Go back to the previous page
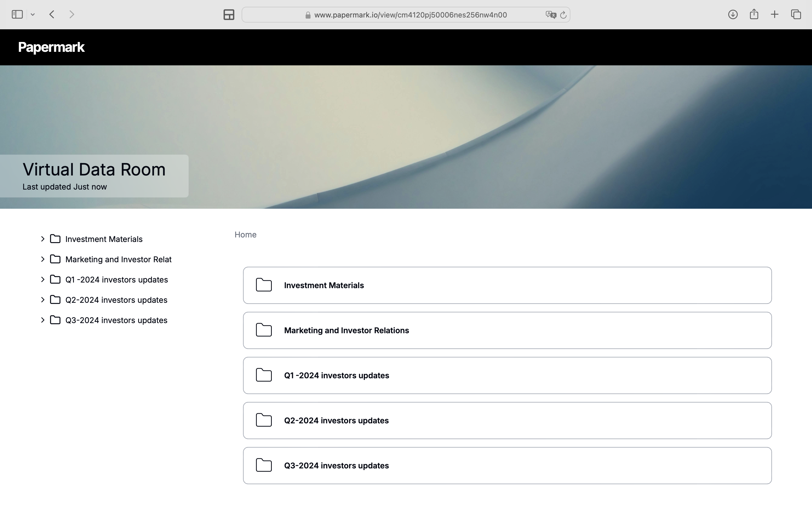This screenshot has width=812, height=507. tap(52, 14)
